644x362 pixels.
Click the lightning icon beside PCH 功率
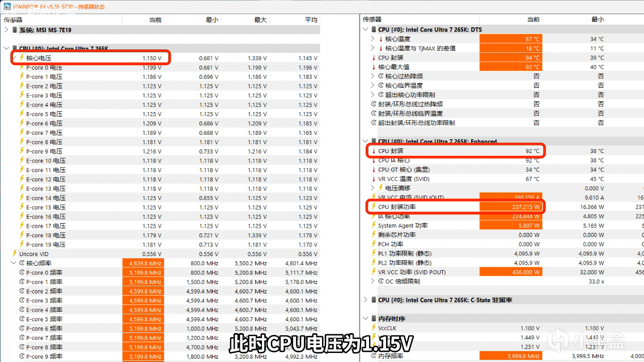tap(374, 244)
